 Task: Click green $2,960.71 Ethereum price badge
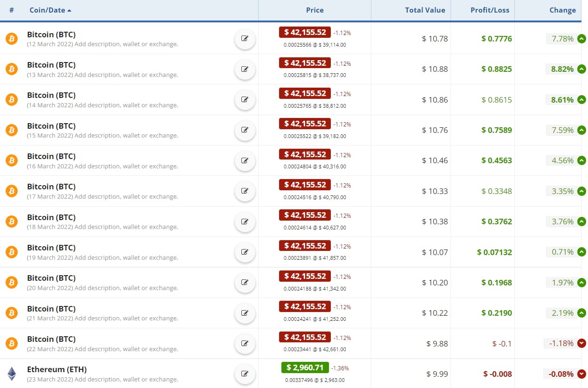[305, 367]
